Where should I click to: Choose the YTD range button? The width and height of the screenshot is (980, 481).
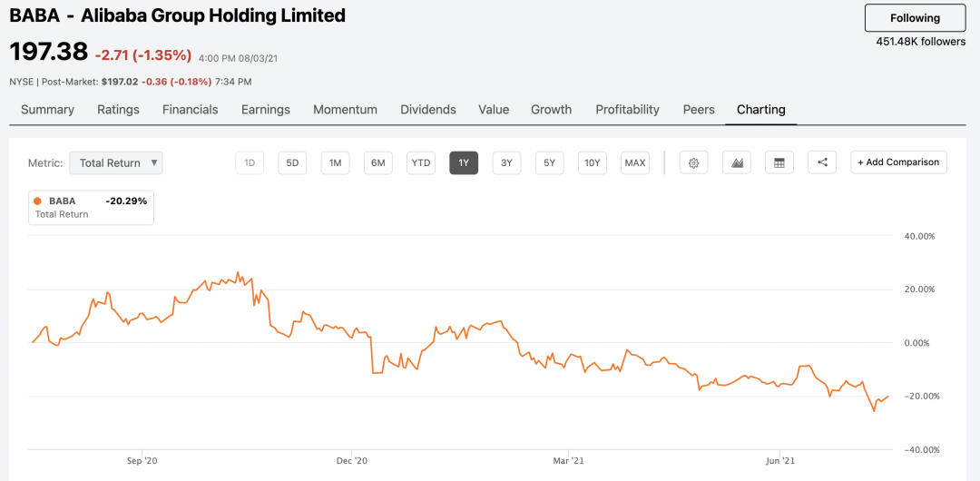click(x=421, y=163)
